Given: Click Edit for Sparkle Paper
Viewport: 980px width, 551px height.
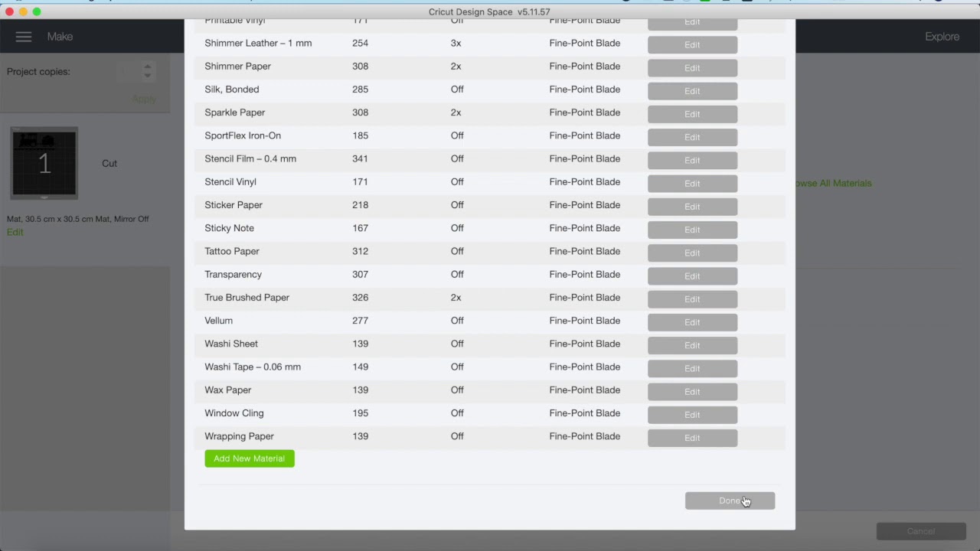Looking at the screenshot, I should pos(692,113).
